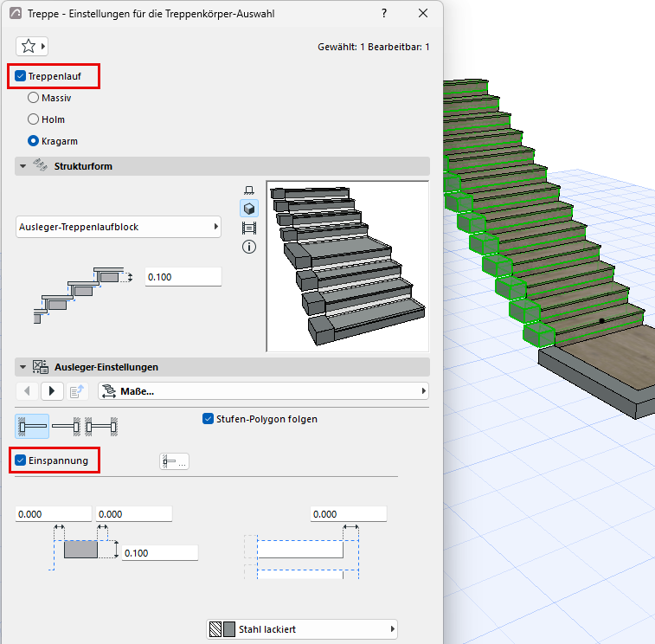Select the Kragarm radio option

pos(33,141)
